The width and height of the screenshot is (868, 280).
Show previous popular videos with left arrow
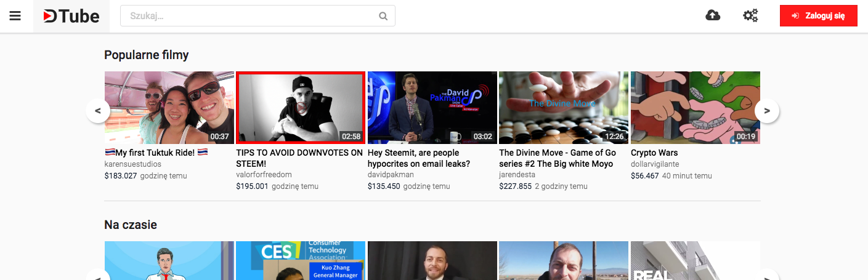coord(98,111)
